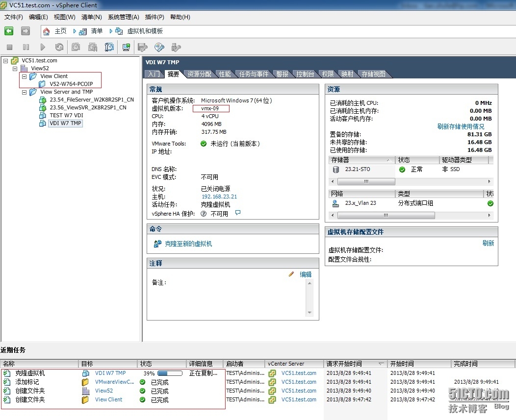Click the datastore list horizontal scrollbar
Image resolution: width=516 pixels, height=420 pixels.
pyautogui.click(x=366, y=181)
